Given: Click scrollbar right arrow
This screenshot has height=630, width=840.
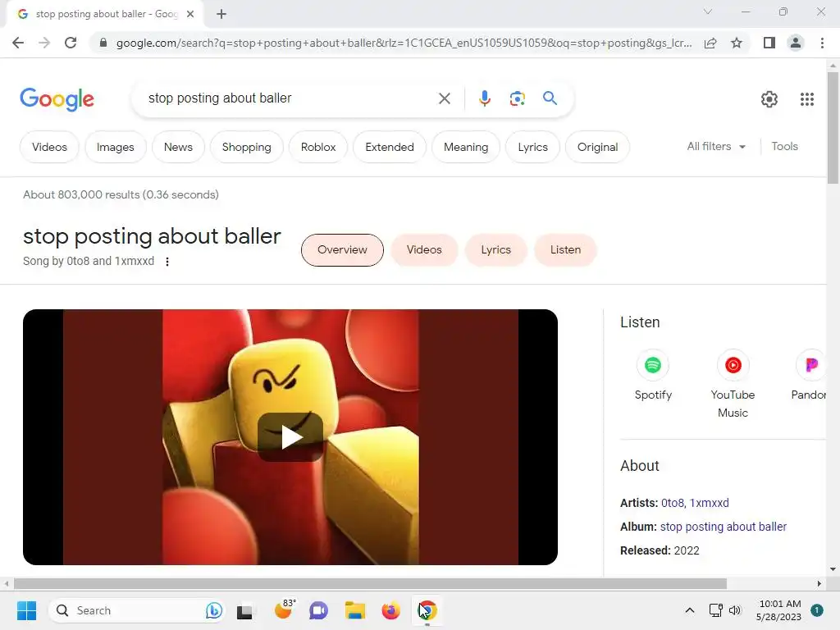Looking at the screenshot, I should point(819,583).
